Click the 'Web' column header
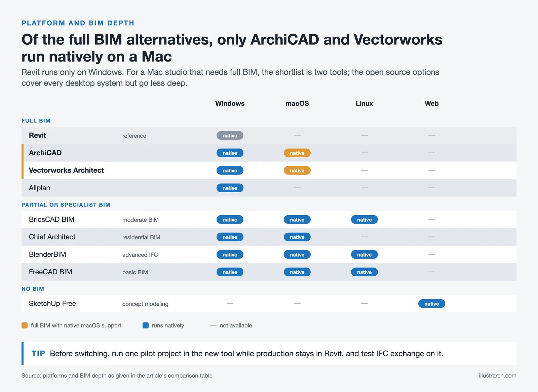 (x=432, y=104)
